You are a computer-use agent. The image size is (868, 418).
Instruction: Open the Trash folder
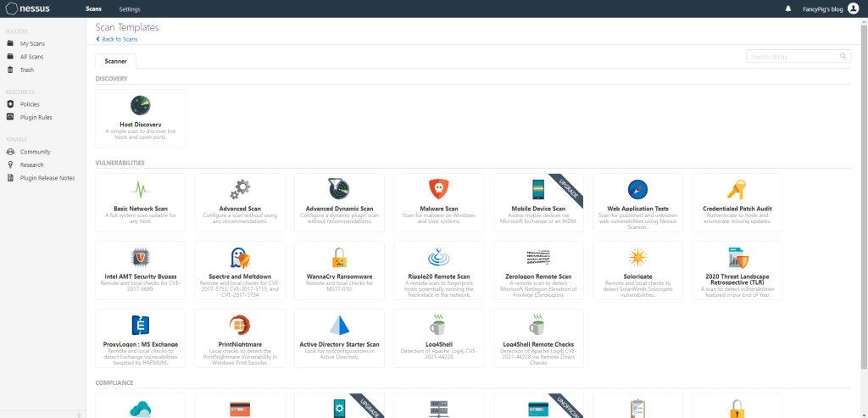tap(26, 70)
